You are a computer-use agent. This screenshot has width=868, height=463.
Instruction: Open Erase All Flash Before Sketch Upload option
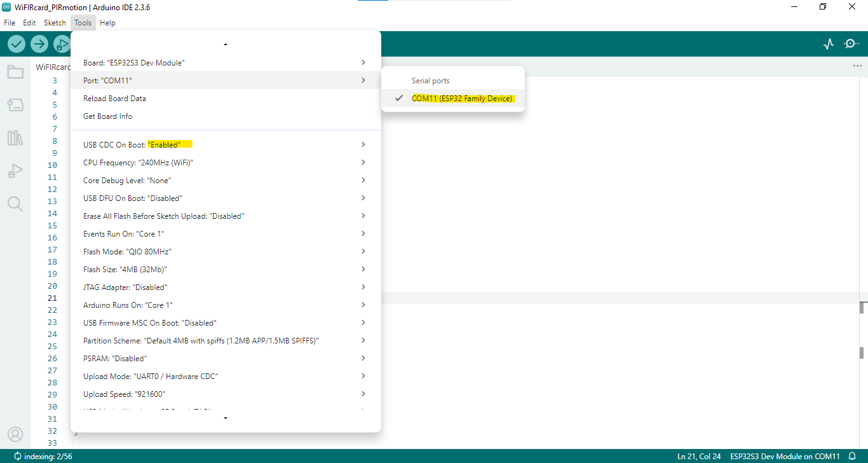point(226,216)
